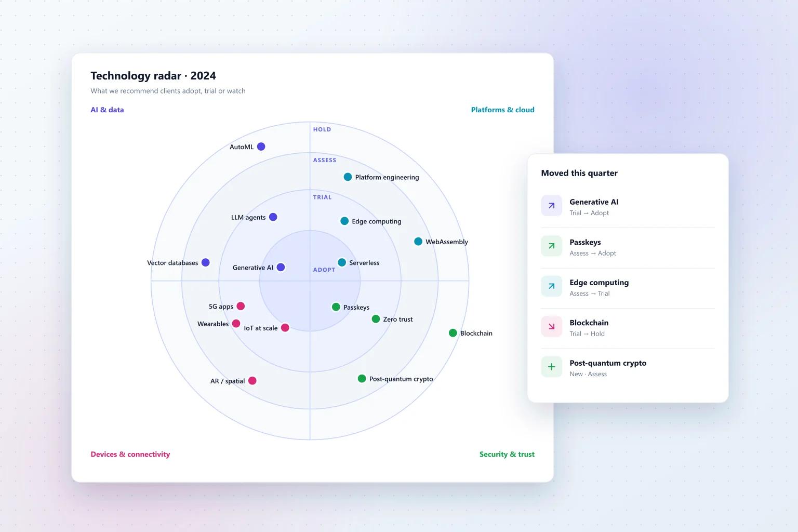Click the TRIAL ring label
This screenshot has height=532, width=798.
(x=322, y=197)
